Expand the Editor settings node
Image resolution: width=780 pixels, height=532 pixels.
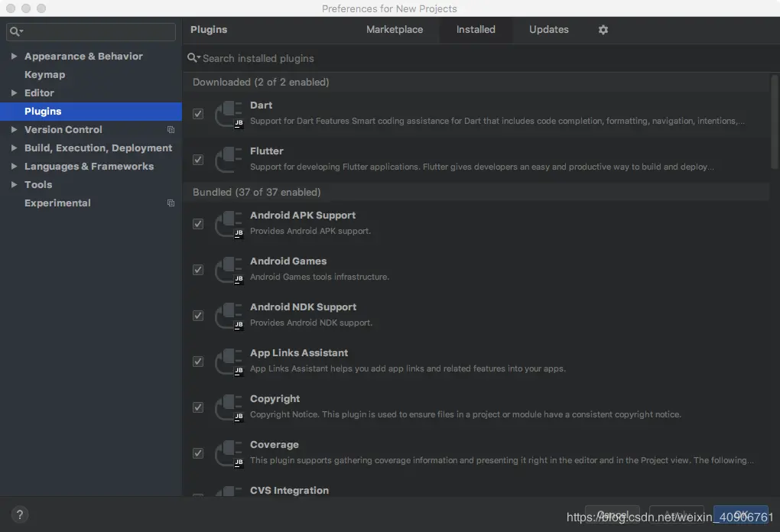click(14, 93)
